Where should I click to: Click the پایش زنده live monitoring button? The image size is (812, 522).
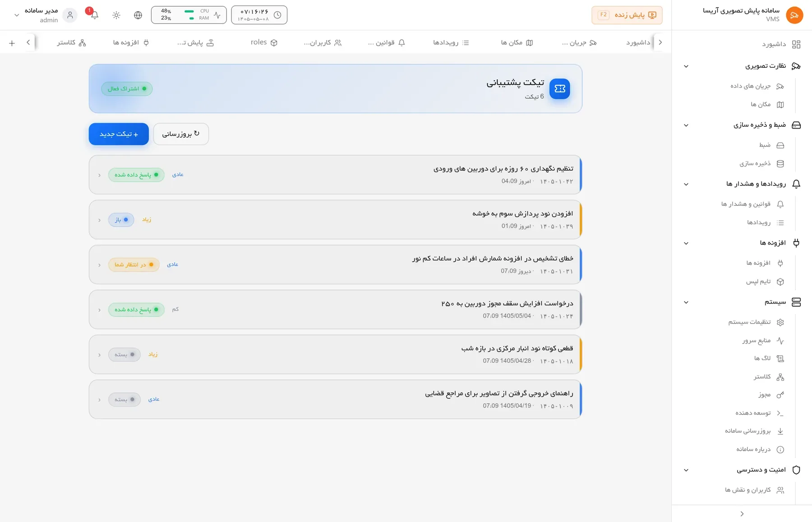tap(627, 15)
